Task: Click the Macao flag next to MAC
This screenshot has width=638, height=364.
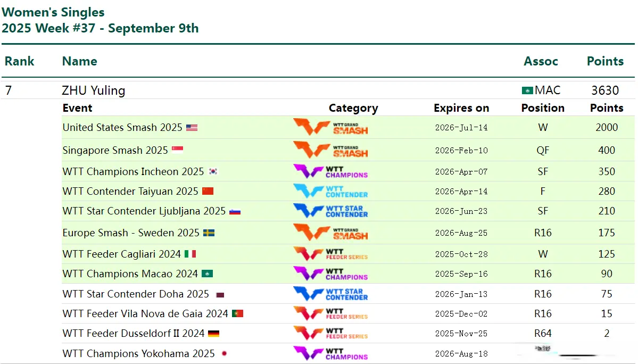Action: [527, 90]
